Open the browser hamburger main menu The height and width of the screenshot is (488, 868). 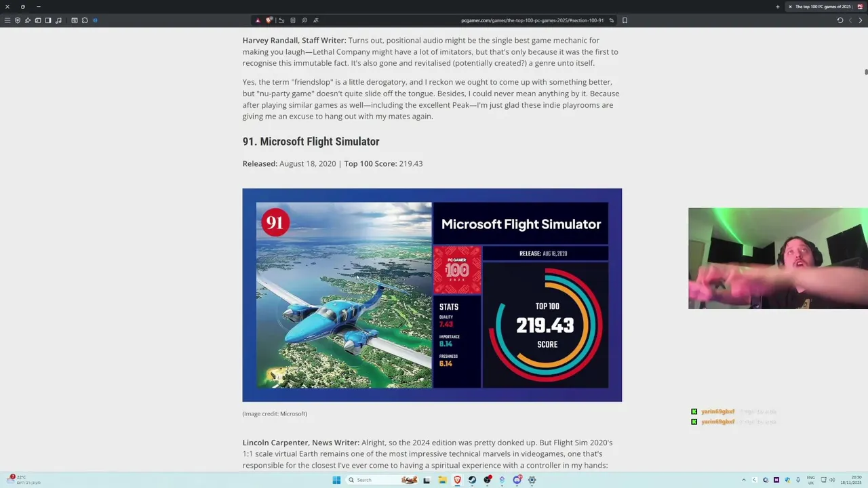pos(7,20)
